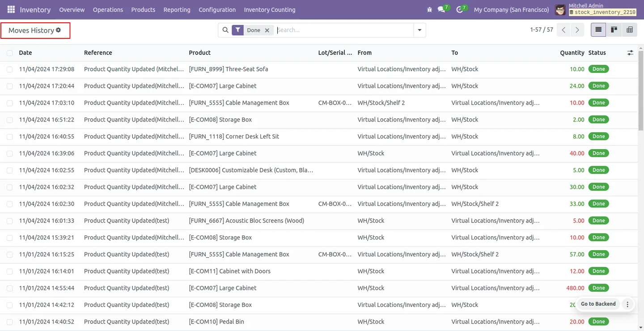Check the Pedal Bin row checkbox
The image size is (644, 331).
(x=10, y=322)
